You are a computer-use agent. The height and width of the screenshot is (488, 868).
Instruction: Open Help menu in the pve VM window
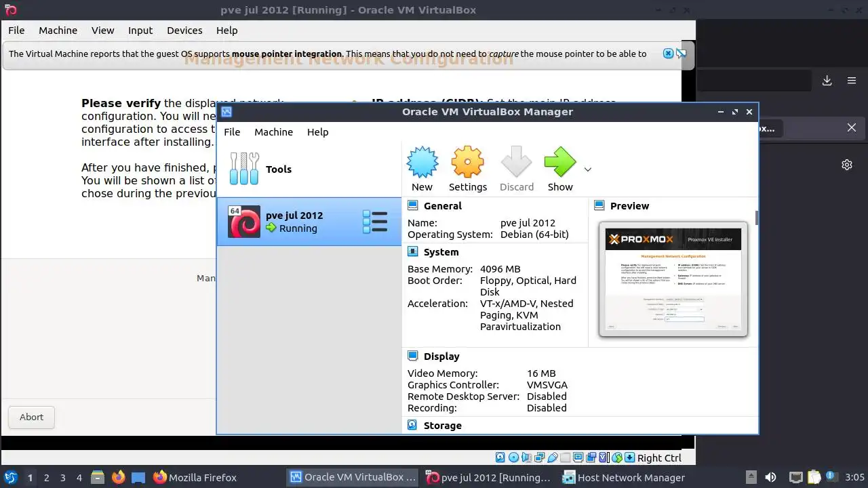226,30
